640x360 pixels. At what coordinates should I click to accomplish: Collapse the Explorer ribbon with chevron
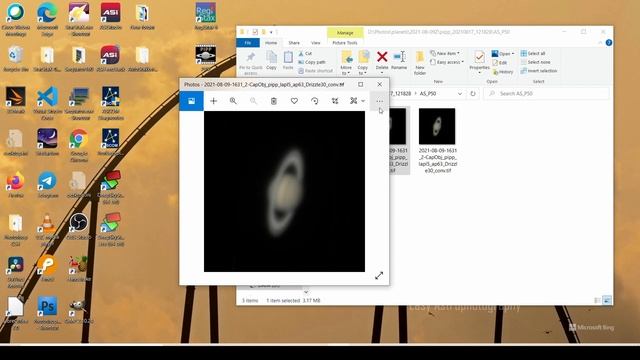click(x=600, y=42)
